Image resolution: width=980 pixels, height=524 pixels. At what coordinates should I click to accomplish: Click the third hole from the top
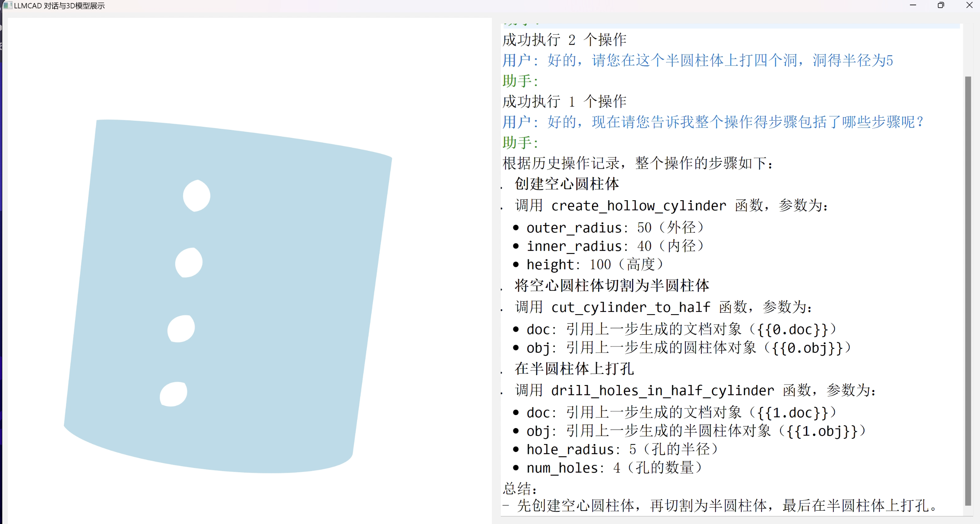click(181, 329)
